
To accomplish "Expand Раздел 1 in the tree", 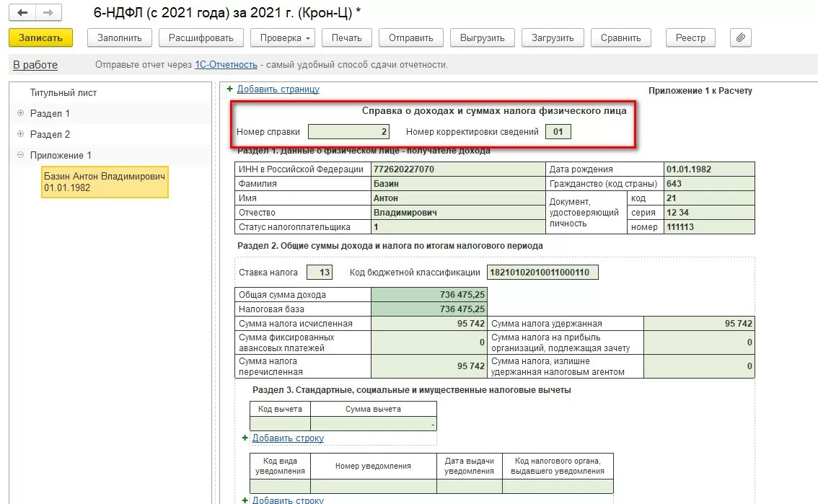I will [x=20, y=113].
